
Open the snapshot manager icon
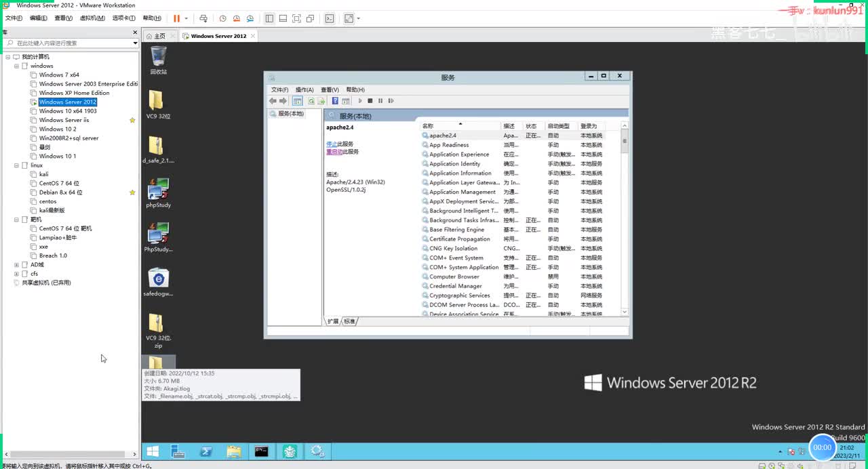click(x=251, y=18)
